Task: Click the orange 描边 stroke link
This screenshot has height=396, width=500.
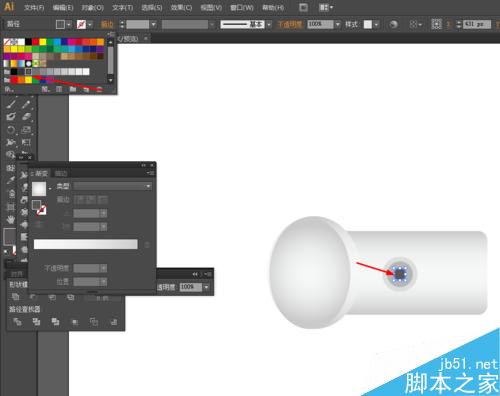Action: (107, 24)
